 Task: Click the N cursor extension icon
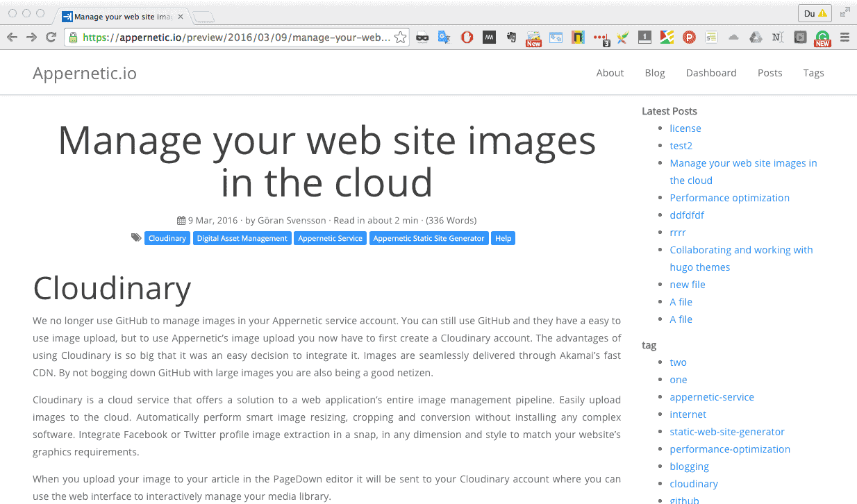click(778, 37)
